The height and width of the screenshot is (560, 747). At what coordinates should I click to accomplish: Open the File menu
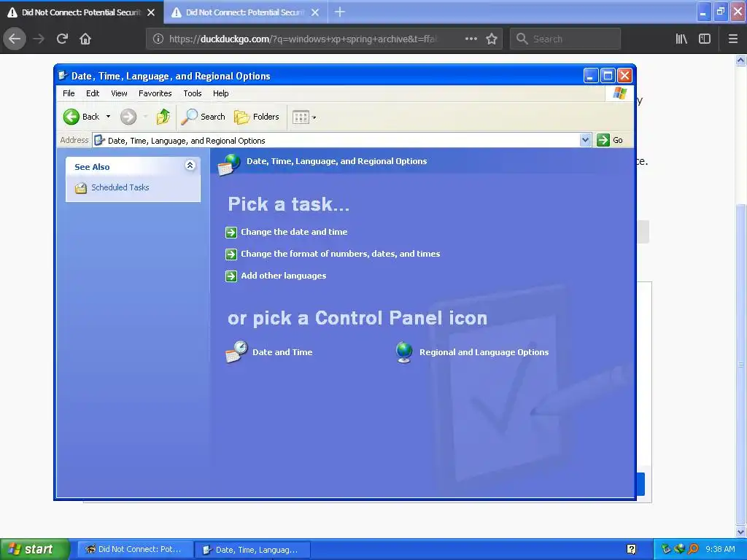tap(69, 93)
